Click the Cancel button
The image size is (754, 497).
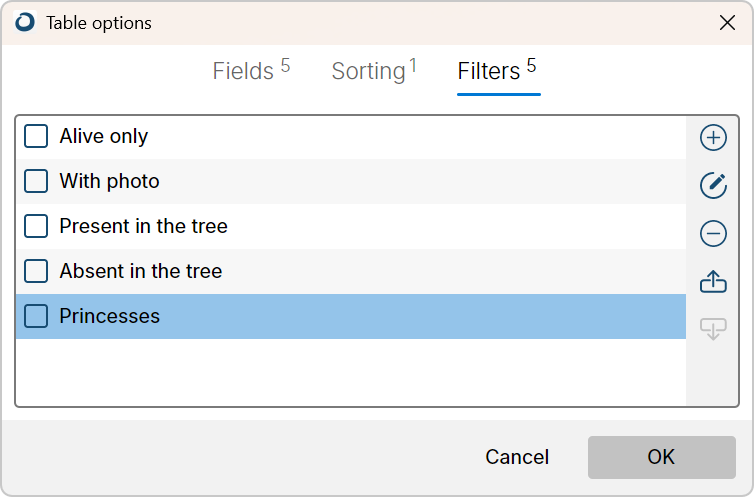click(517, 457)
